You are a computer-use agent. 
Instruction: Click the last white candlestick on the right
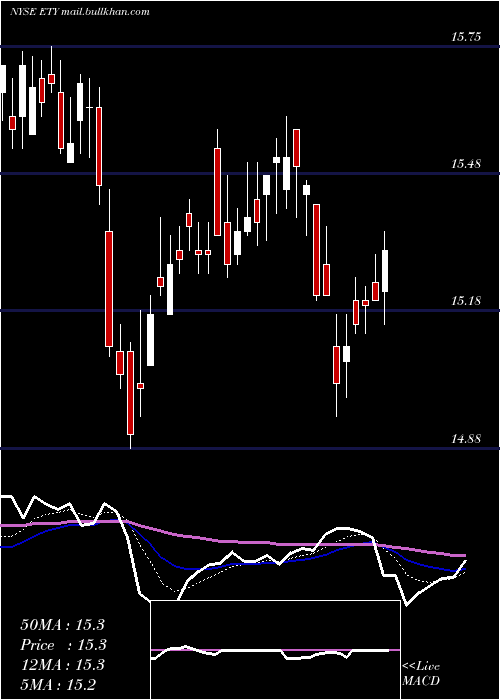coord(384,271)
